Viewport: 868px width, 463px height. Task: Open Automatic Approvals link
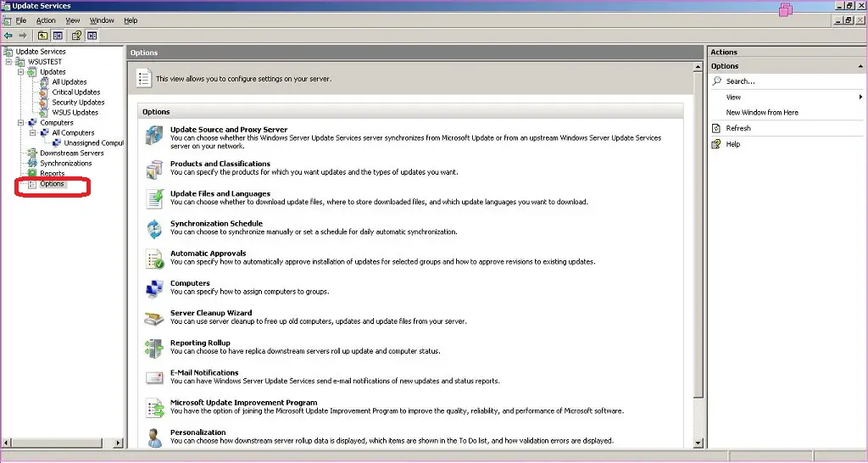coord(209,254)
